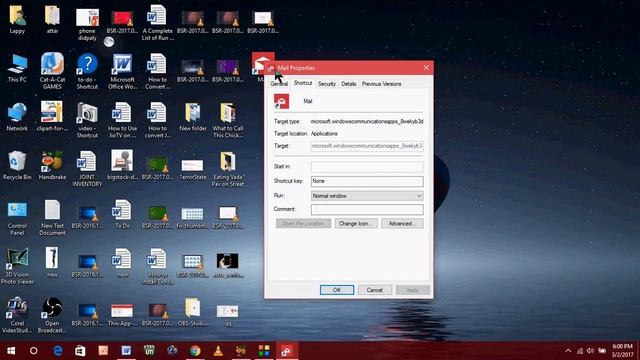Focus the Comment text field
This screenshot has height=360, width=640.
coord(367,209)
